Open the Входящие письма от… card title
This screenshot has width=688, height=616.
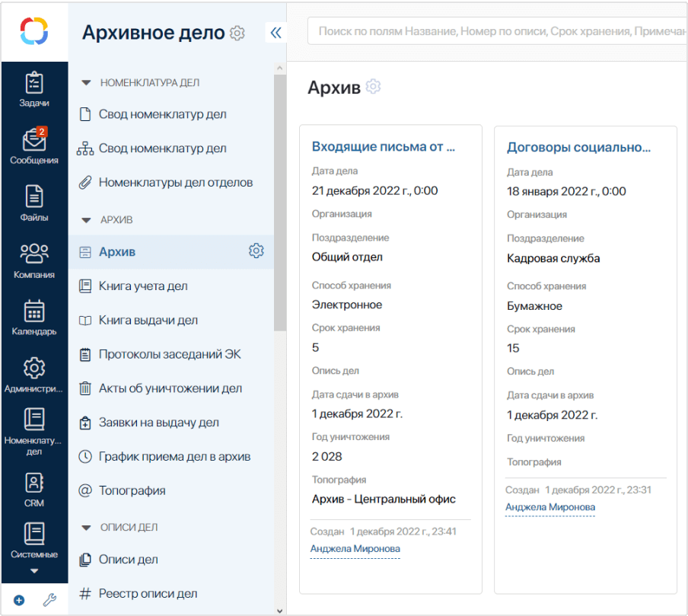pyautogui.click(x=384, y=147)
